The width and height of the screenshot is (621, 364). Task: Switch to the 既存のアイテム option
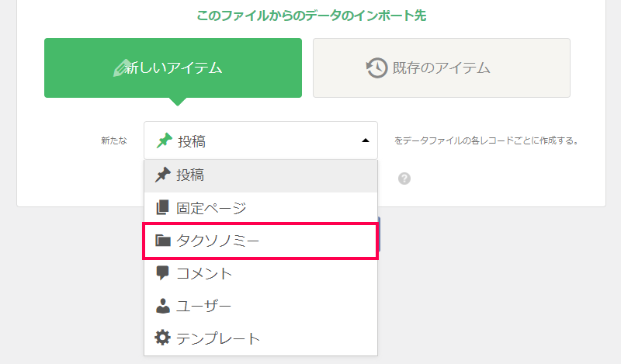[x=442, y=68]
